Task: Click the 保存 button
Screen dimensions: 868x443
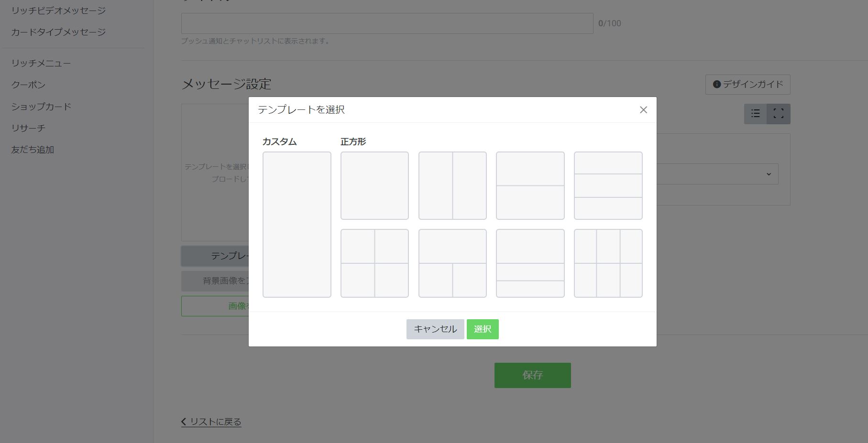Action: coord(532,375)
